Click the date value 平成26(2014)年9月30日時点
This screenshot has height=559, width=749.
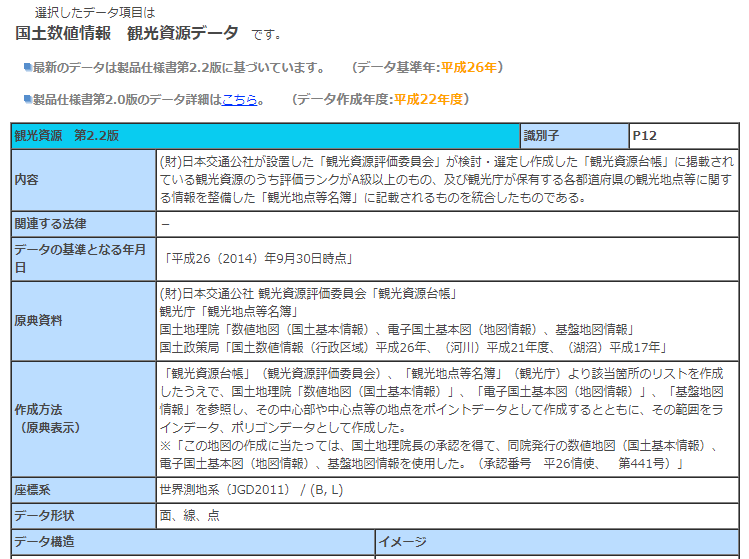coord(257,259)
